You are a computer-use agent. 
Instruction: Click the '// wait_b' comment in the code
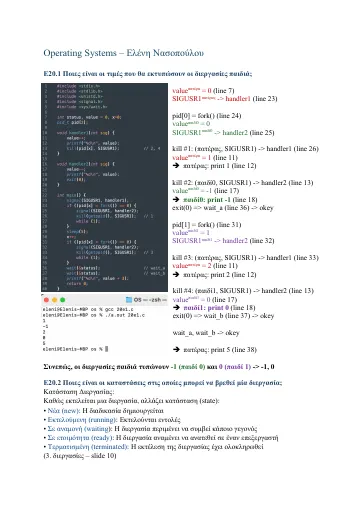154,273
